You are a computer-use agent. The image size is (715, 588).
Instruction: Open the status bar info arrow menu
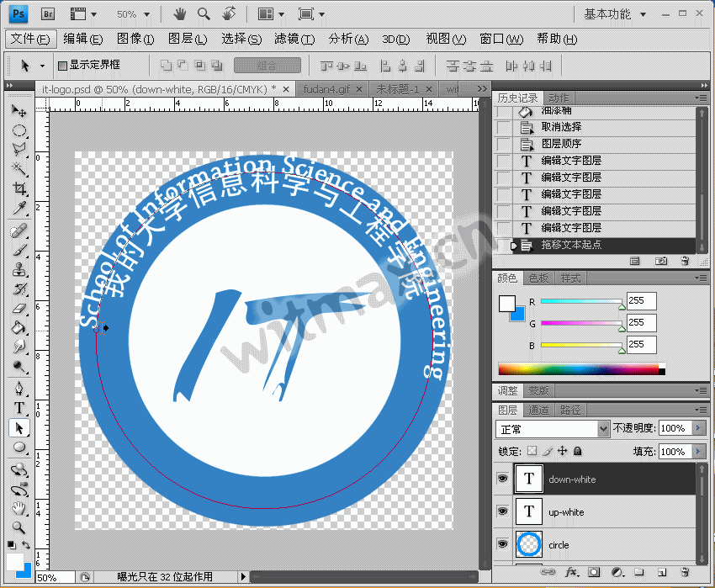pos(243,576)
